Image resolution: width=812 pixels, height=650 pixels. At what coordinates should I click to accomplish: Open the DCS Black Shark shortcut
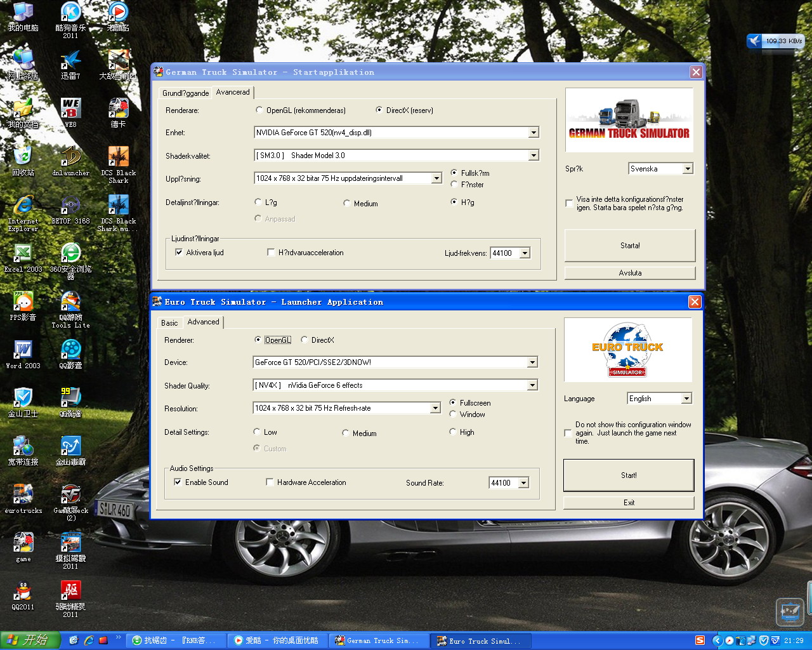pos(118,165)
